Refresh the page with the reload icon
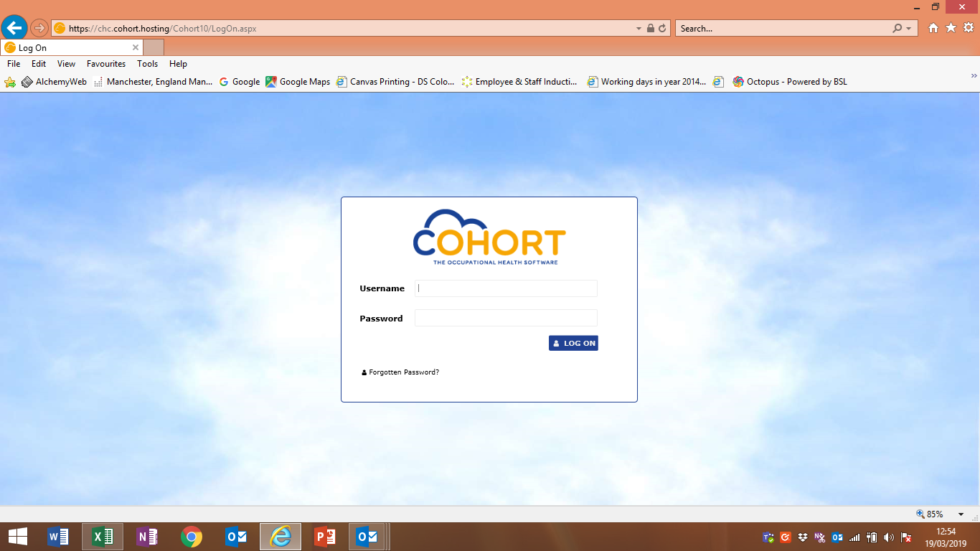Viewport: 980px width, 551px height. pyautogui.click(x=662, y=29)
